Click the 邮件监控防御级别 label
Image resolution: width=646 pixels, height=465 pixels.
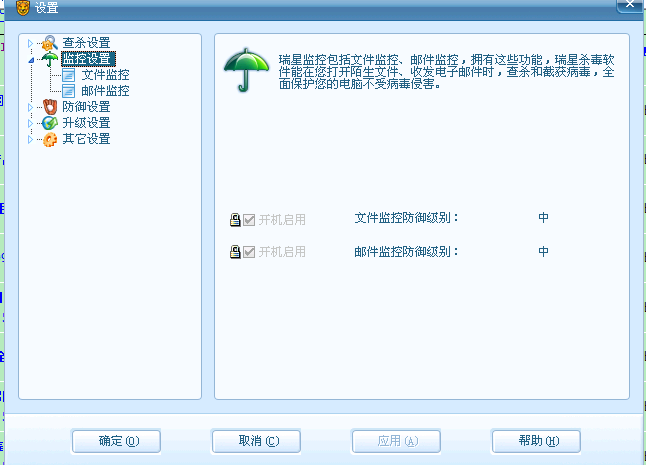coord(406,252)
